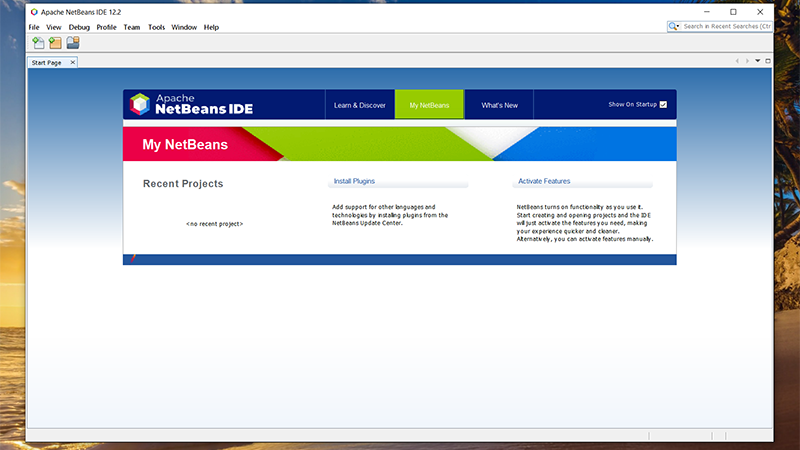
Task: Click the Open Project toolbar icon
Action: point(73,43)
